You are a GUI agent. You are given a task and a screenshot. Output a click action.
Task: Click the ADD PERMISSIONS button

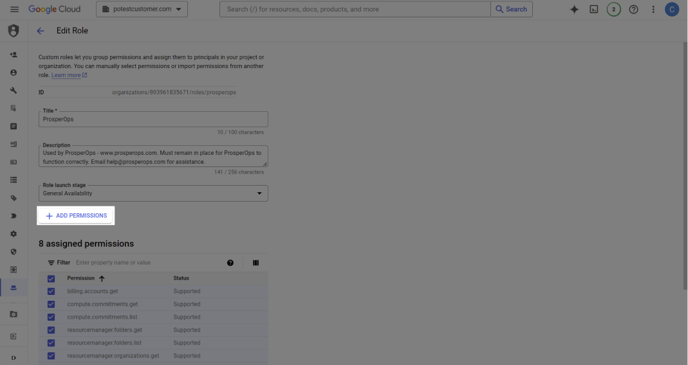pos(76,216)
